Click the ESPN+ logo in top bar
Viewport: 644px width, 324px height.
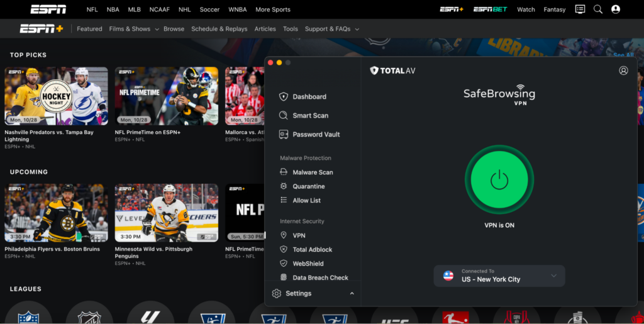pyautogui.click(x=452, y=9)
